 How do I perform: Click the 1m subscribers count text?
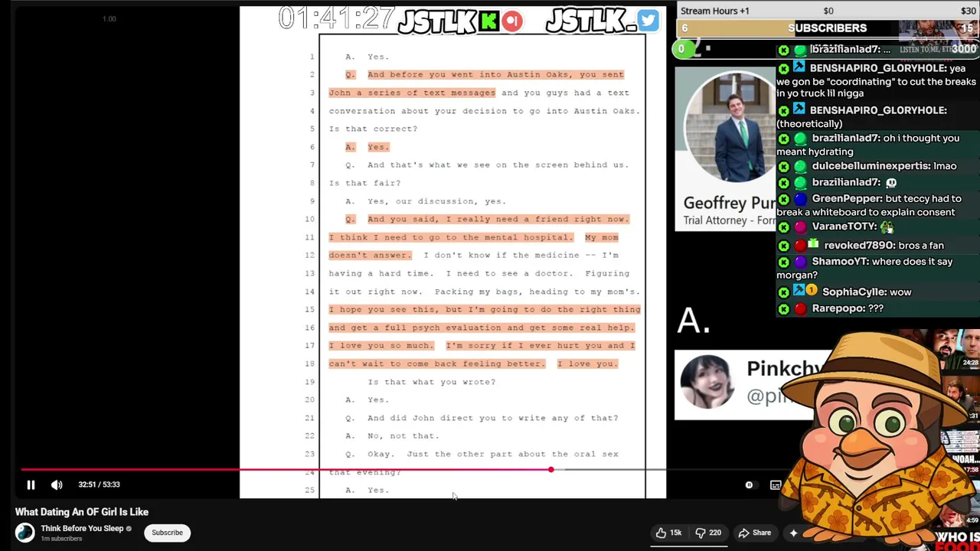[x=61, y=539]
